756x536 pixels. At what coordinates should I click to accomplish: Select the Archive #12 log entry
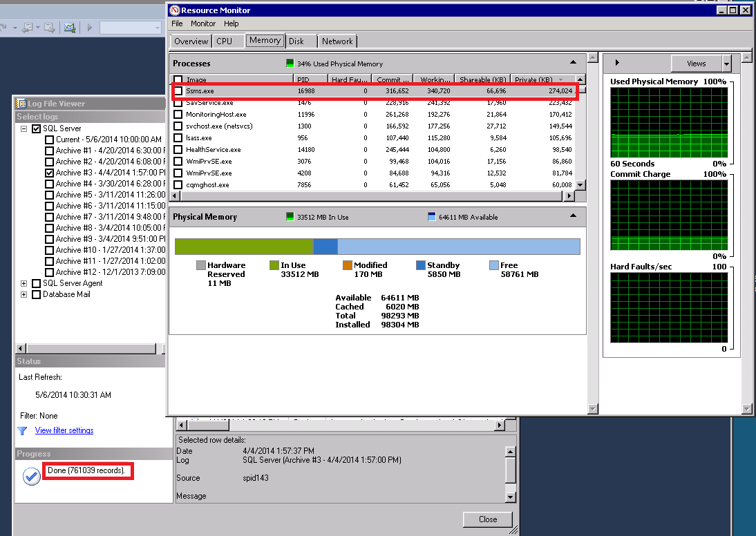point(110,272)
